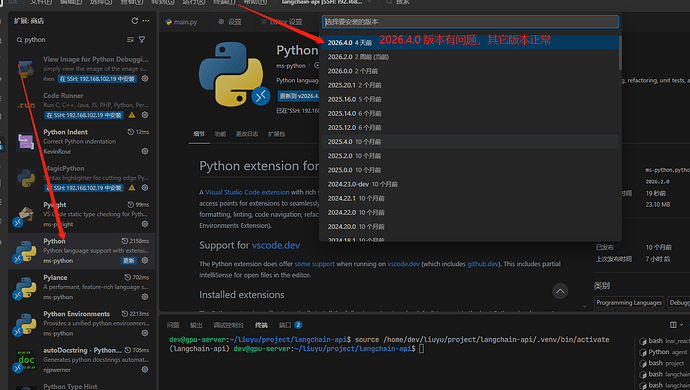Switch to the 设置 editor tab
This screenshot has height=390, width=690.
pos(230,22)
